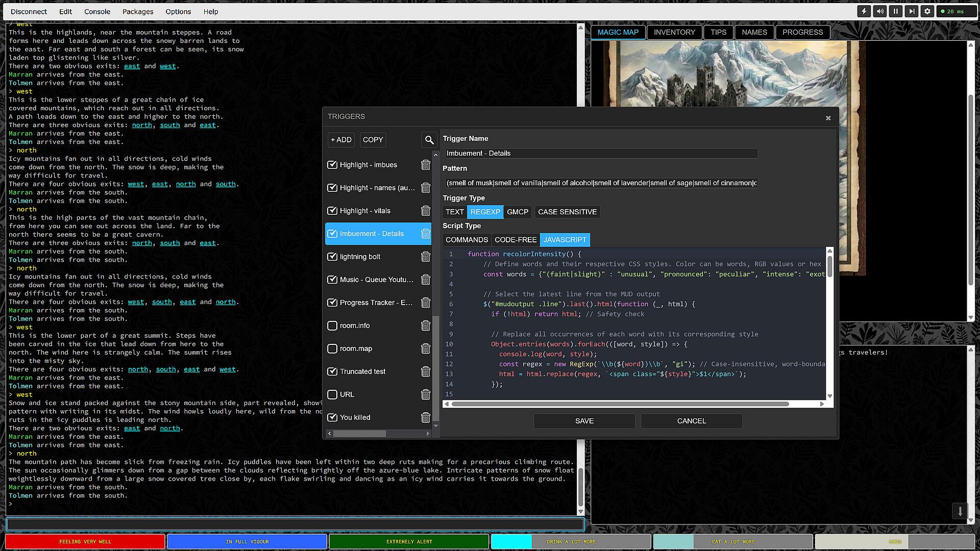Choose CODE-FREE script type
980x551 pixels.
point(516,240)
